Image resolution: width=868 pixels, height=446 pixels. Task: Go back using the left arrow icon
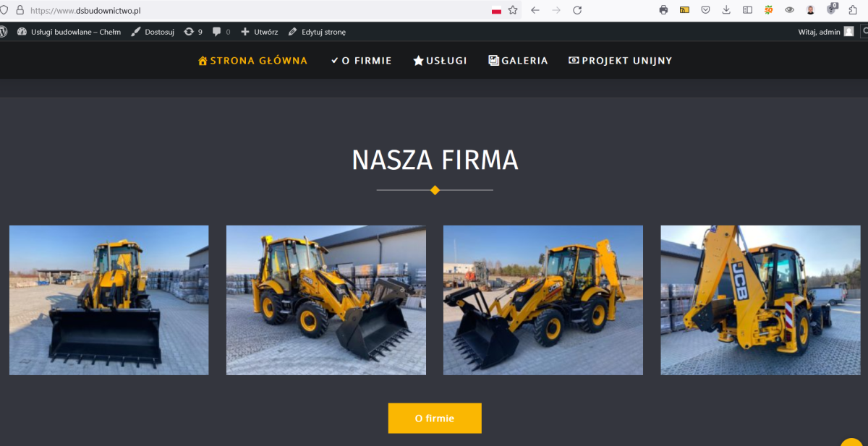tap(535, 10)
